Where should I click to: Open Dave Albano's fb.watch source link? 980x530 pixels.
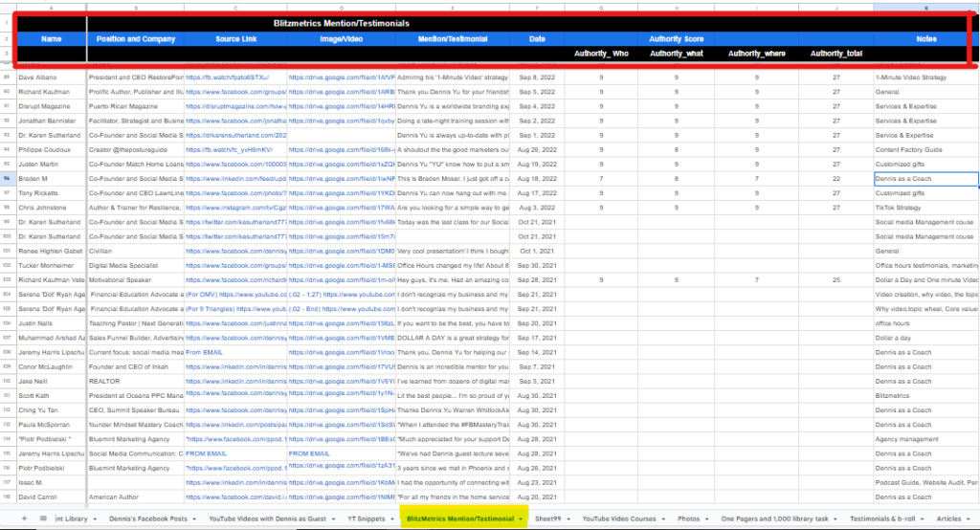pyautogui.click(x=228, y=77)
